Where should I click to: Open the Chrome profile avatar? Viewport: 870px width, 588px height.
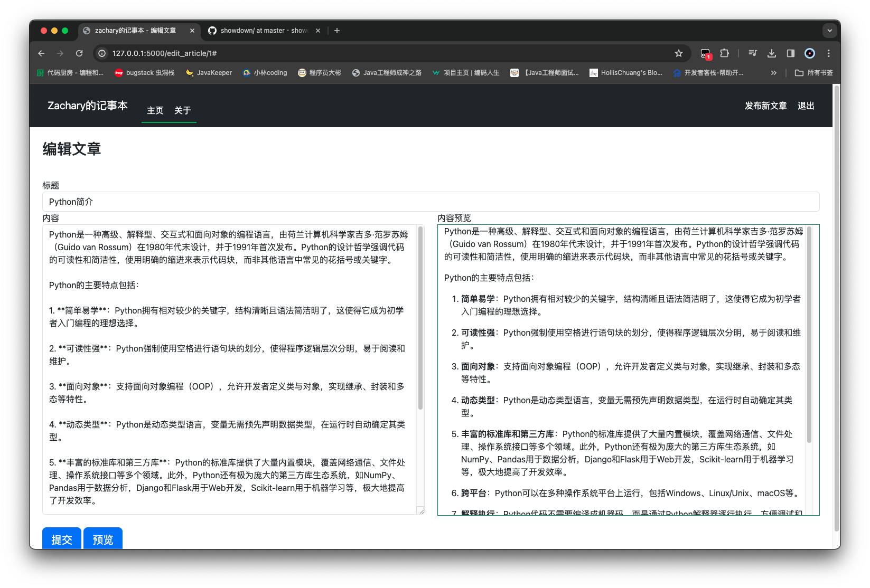coord(810,53)
